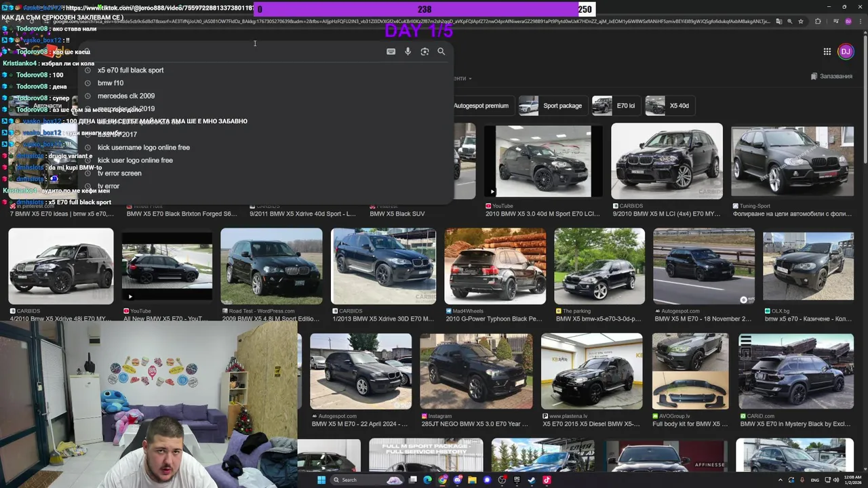The height and width of the screenshot is (488, 868).
Task: Select the 'tv error' suggestion
Action: point(108,186)
